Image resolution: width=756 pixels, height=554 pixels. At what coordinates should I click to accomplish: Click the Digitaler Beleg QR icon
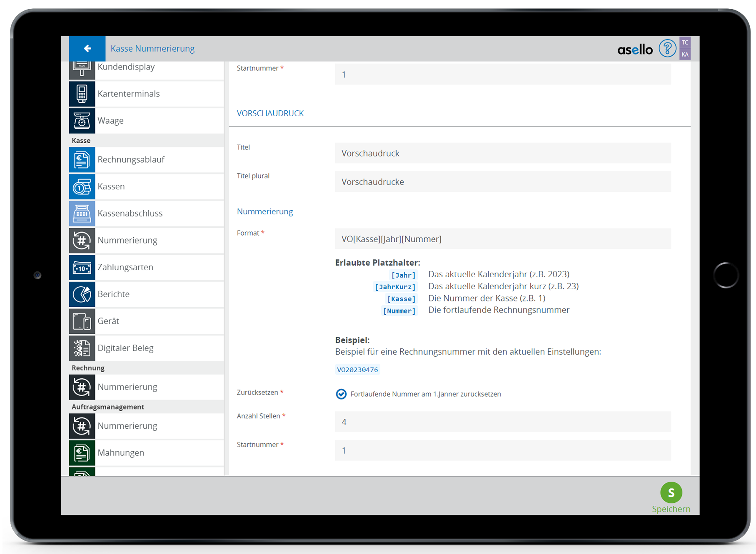[82, 348]
